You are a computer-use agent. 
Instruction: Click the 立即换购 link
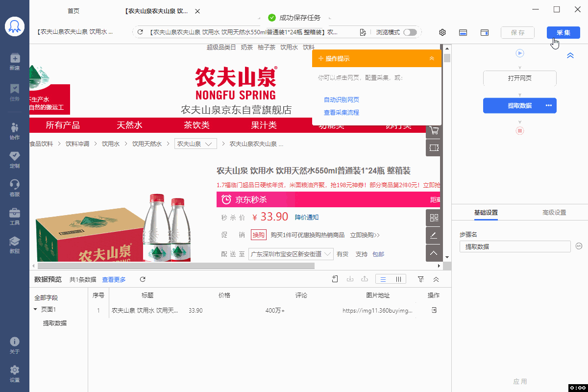pos(365,235)
